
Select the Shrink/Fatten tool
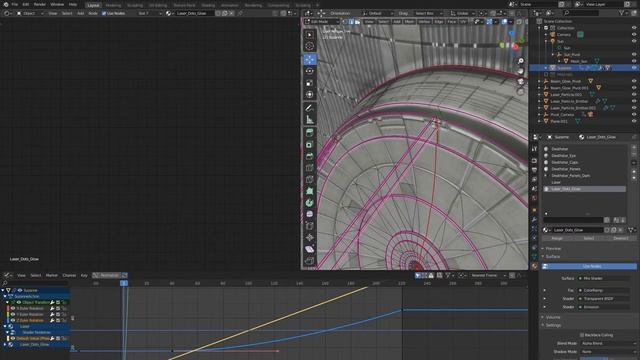[x=309, y=238]
